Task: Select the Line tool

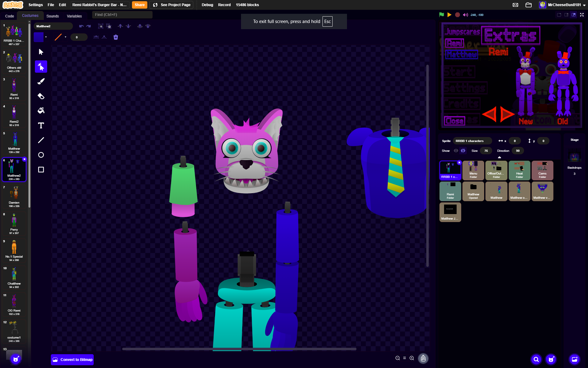Action: (x=41, y=140)
